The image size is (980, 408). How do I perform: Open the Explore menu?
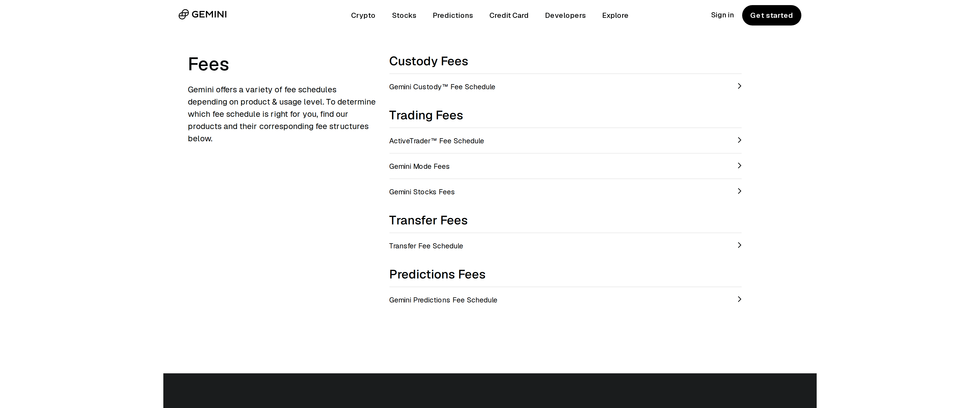(615, 15)
